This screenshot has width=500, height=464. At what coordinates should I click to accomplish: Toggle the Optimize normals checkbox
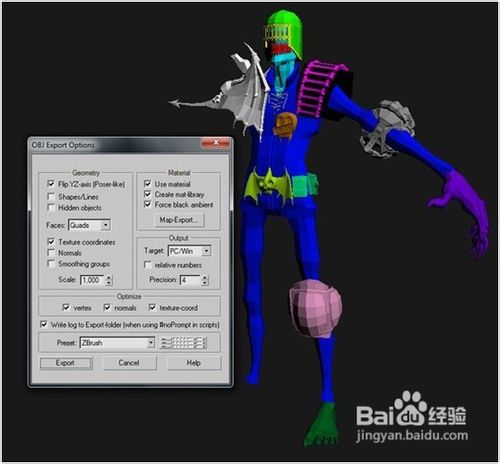[107, 307]
